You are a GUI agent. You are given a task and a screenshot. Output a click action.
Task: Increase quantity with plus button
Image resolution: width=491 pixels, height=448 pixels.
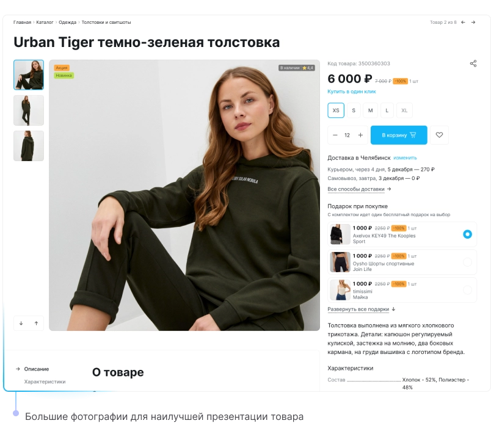(360, 135)
